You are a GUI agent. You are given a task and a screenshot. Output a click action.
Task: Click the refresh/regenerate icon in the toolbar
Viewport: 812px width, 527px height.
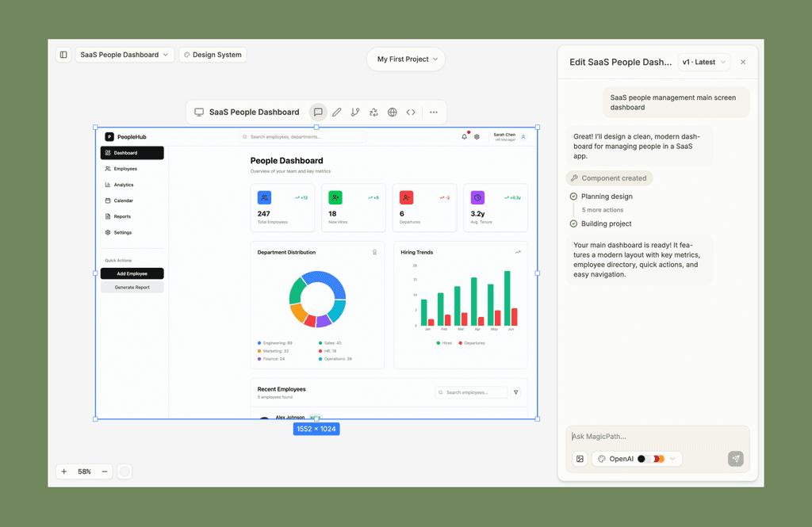[373, 112]
